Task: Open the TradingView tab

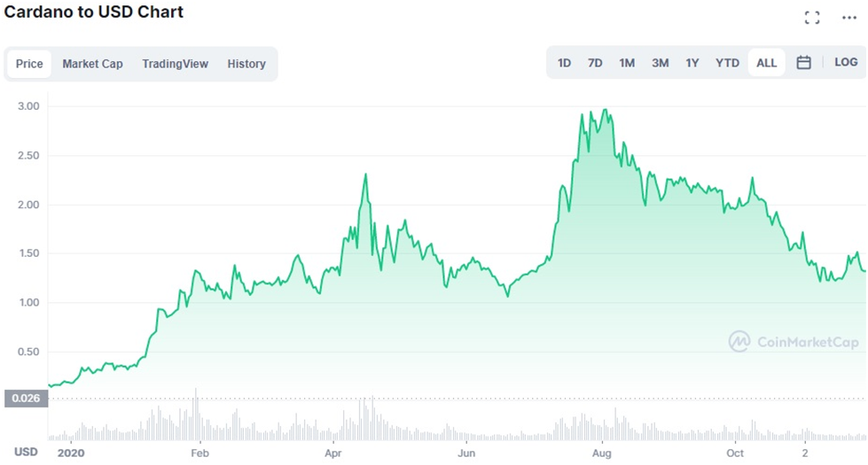Action: (175, 64)
